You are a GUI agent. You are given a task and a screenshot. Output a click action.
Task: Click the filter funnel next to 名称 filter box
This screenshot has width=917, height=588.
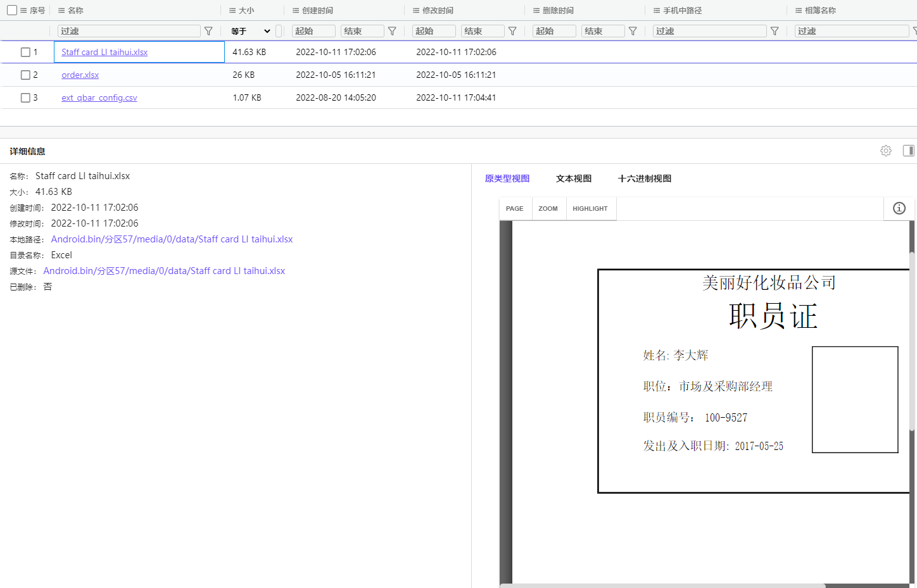208,30
